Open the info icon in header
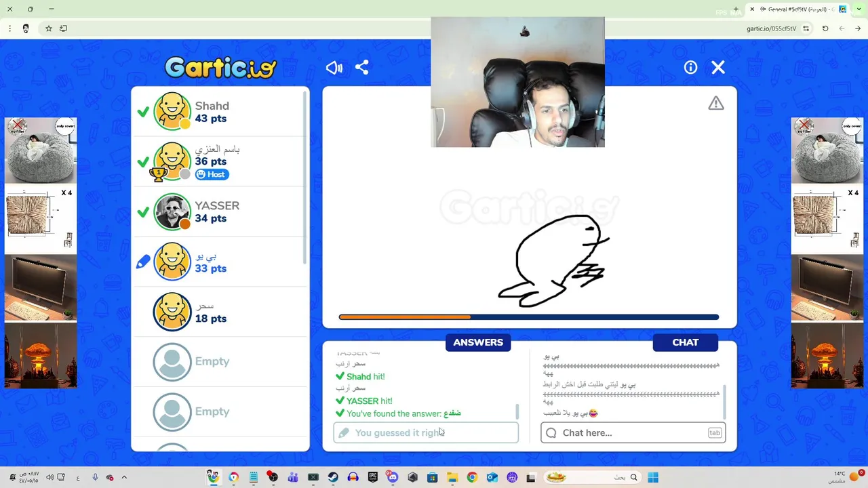This screenshot has width=868, height=488. 690,67
